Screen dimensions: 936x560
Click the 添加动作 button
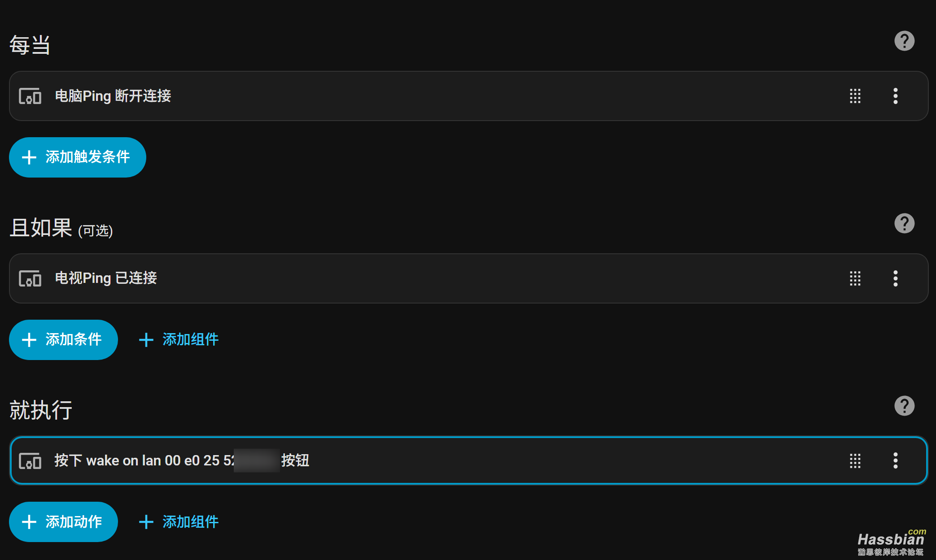tap(63, 522)
